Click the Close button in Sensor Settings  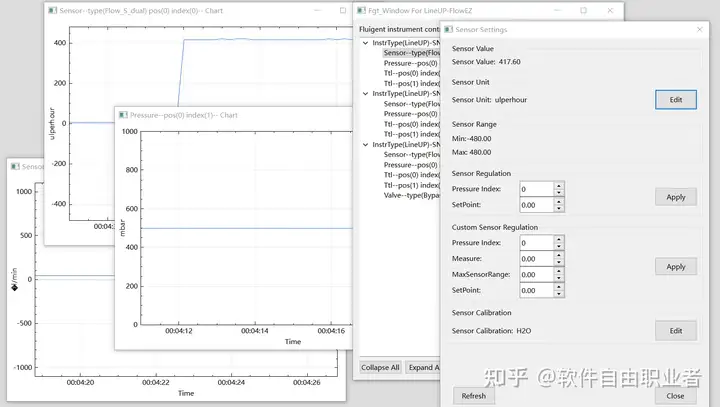[x=675, y=396]
